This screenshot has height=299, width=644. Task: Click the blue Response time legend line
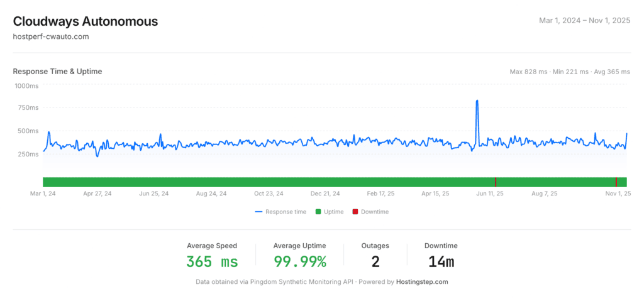coord(258,212)
